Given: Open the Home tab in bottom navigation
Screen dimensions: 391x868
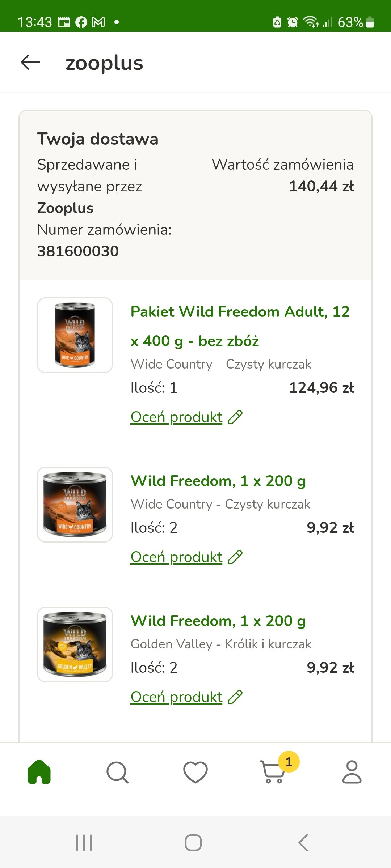Looking at the screenshot, I should [39, 772].
